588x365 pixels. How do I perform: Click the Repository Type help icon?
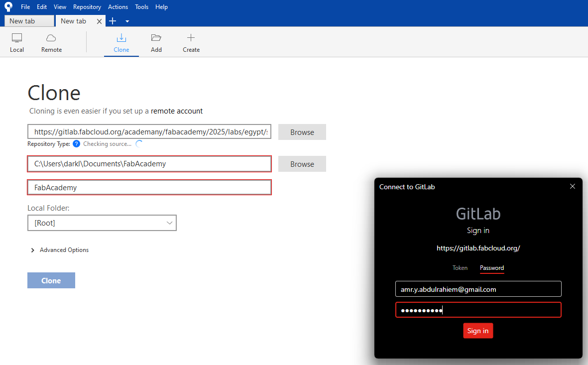[77, 144]
